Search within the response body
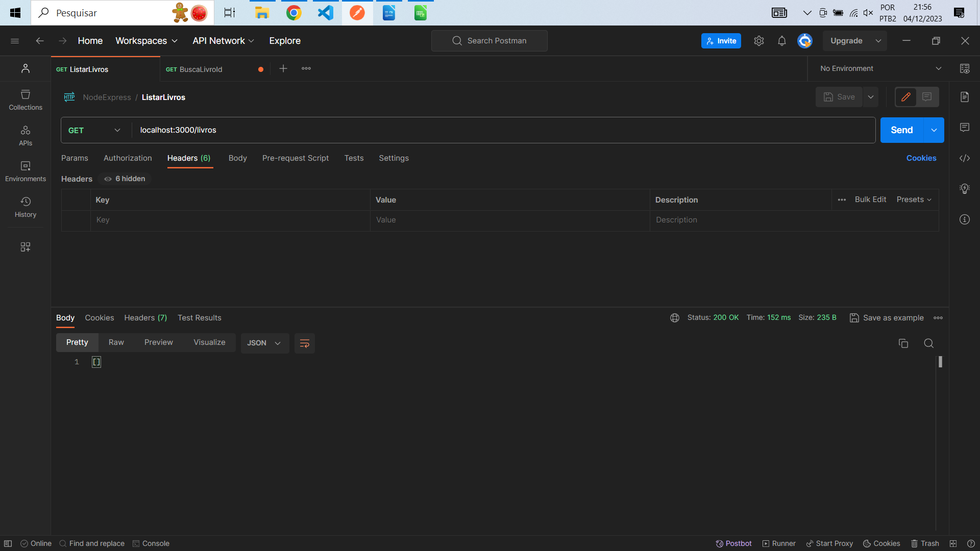The image size is (980, 551). coord(929,343)
